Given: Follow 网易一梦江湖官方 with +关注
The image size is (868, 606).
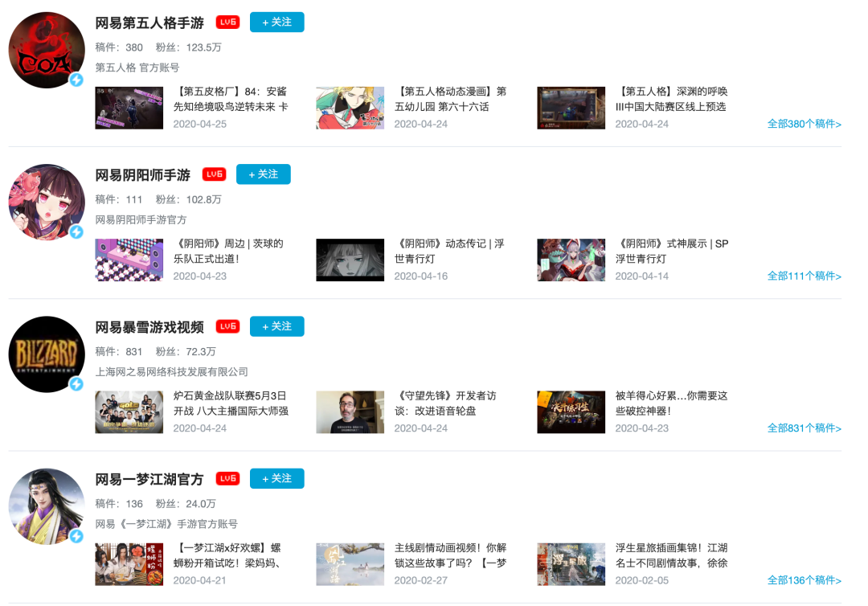Looking at the screenshot, I should [x=276, y=479].
